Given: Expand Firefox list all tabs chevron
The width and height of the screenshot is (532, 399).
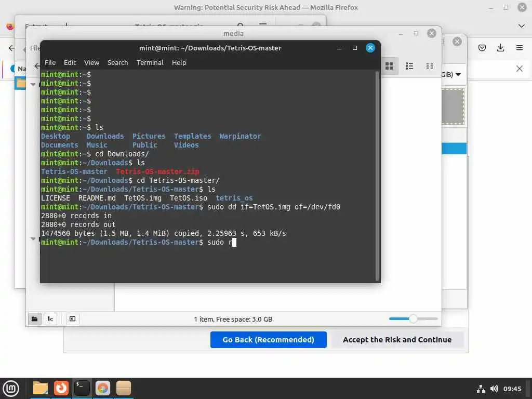Looking at the screenshot, I should 522,26.
